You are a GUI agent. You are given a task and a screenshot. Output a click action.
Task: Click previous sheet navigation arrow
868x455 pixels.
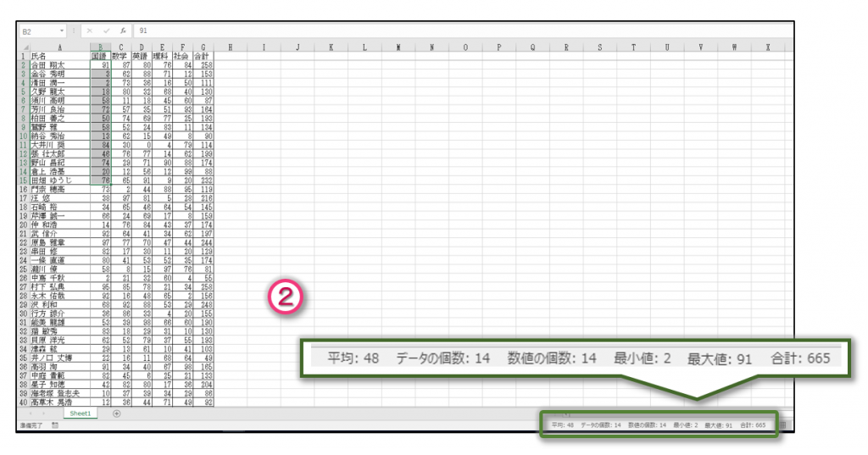click(x=31, y=413)
